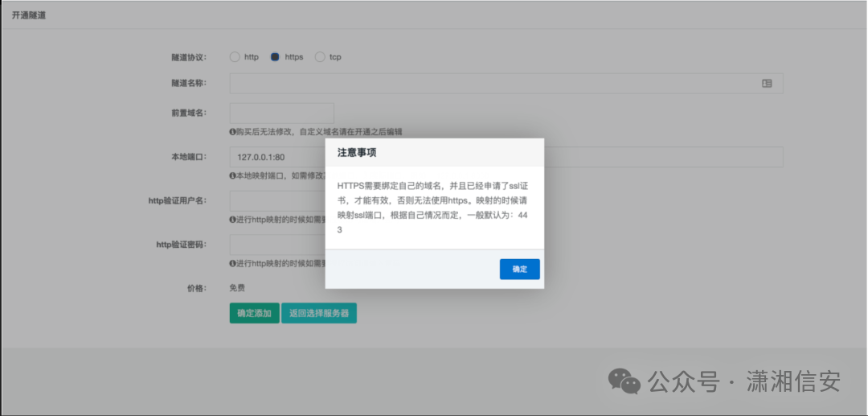
Task: Click the http验证用户名 input field
Action: point(276,200)
